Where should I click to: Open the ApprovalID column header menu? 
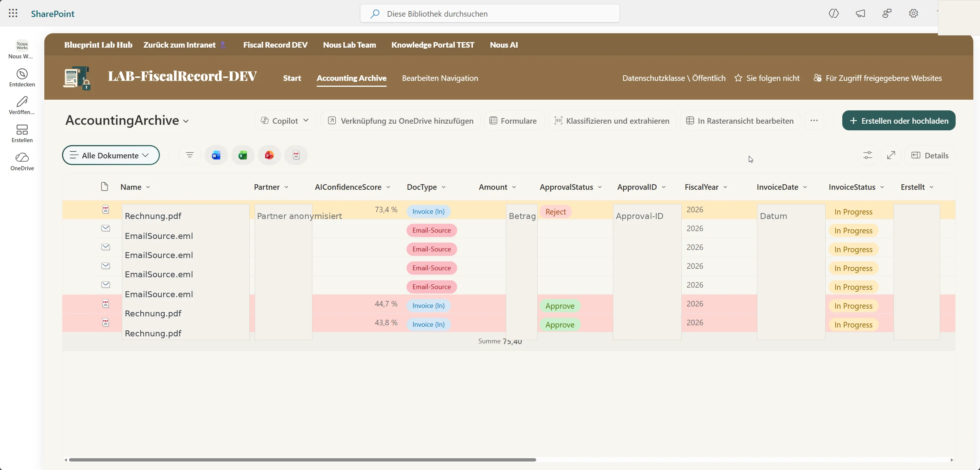click(x=641, y=187)
